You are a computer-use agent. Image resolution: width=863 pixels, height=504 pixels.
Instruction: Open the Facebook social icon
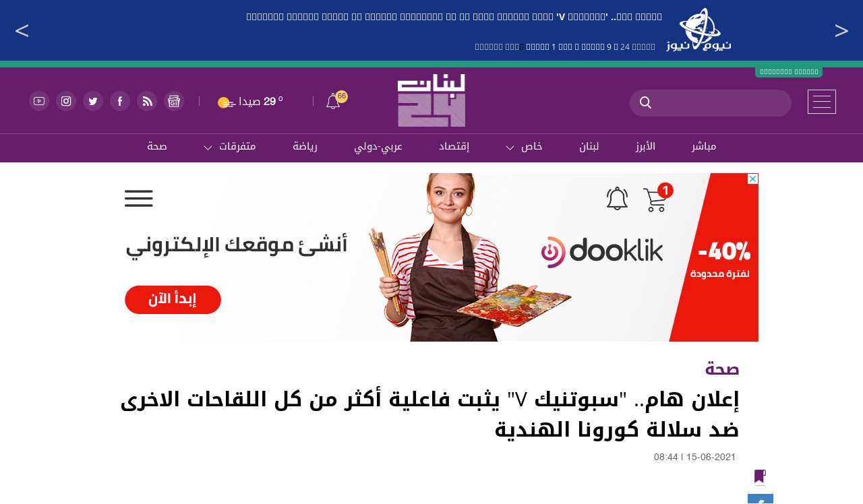[120, 101]
